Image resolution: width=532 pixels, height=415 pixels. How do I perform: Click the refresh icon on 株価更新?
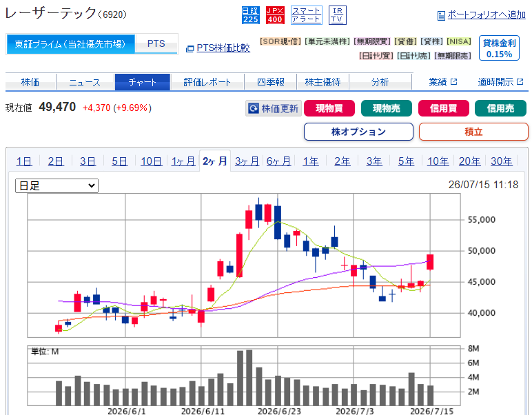(x=254, y=109)
